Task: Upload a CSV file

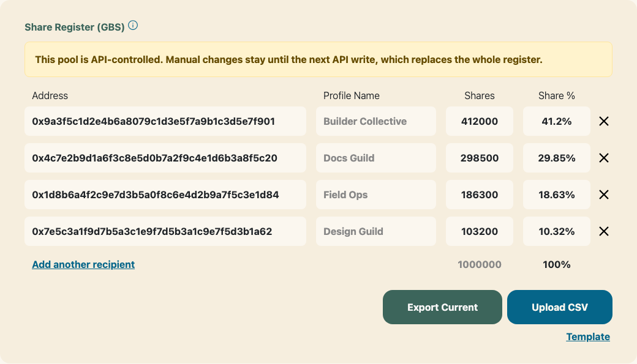Action: click(x=559, y=307)
